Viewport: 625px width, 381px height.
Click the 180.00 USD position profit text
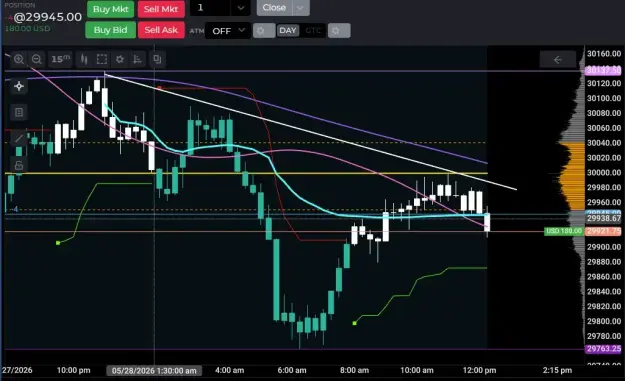click(x=28, y=29)
